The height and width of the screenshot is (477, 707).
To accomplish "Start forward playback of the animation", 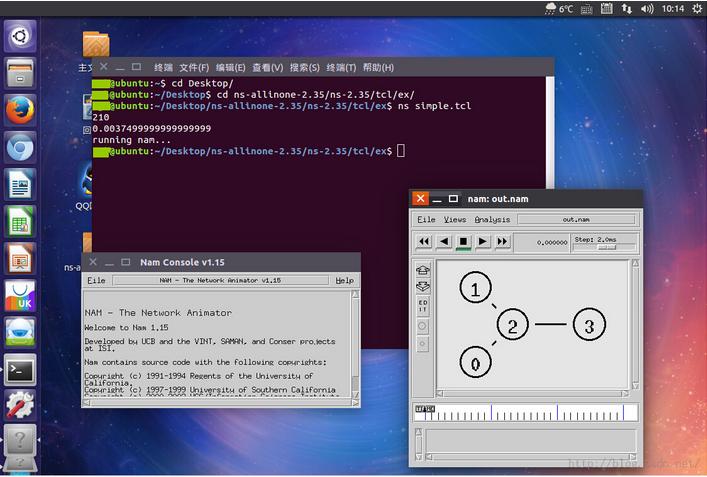I will click(483, 241).
